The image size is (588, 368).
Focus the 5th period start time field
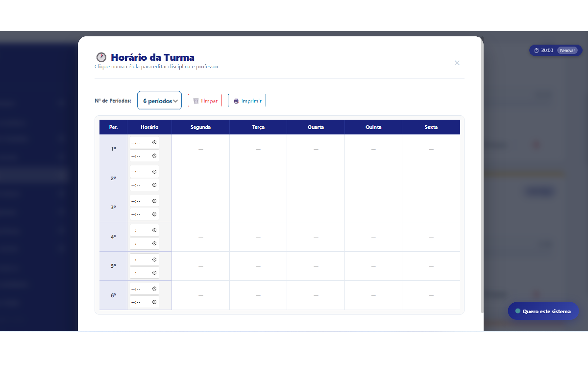point(140,260)
